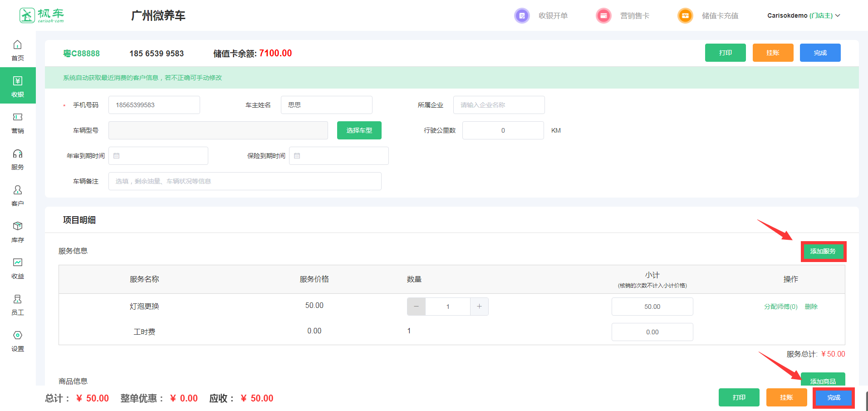Click the 枫车 logo
868x411 pixels.
[x=42, y=15]
